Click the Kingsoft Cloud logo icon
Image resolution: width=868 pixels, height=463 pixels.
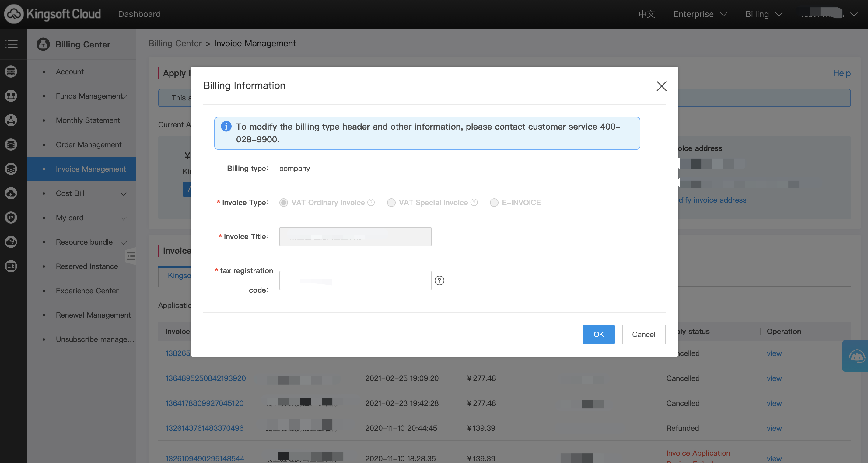pos(13,14)
